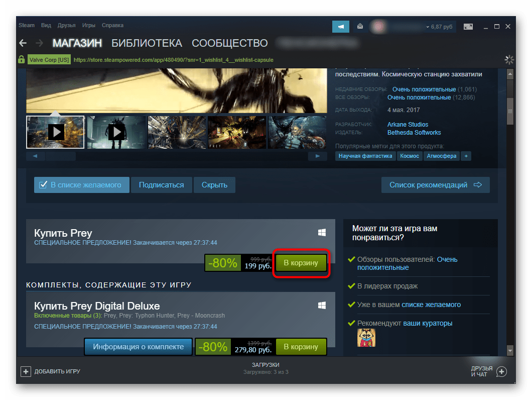This screenshot has width=532, height=400.
Task: Go forward with the right arrow button
Action: click(39, 43)
